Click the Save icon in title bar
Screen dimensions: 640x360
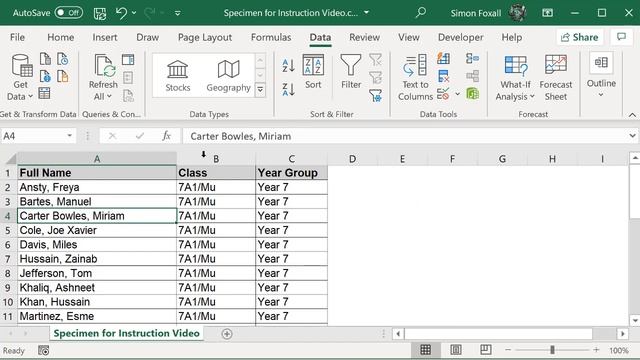(x=100, y=13)
